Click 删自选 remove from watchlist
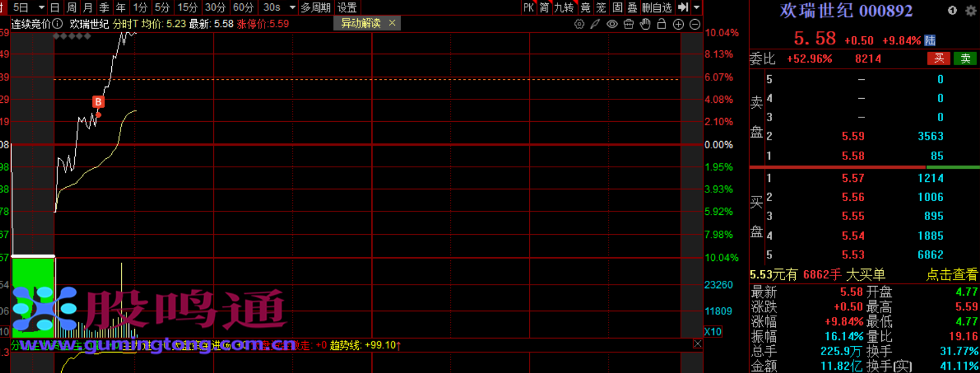The width and height of the screenshot is (980, 373). pos(657,7)
